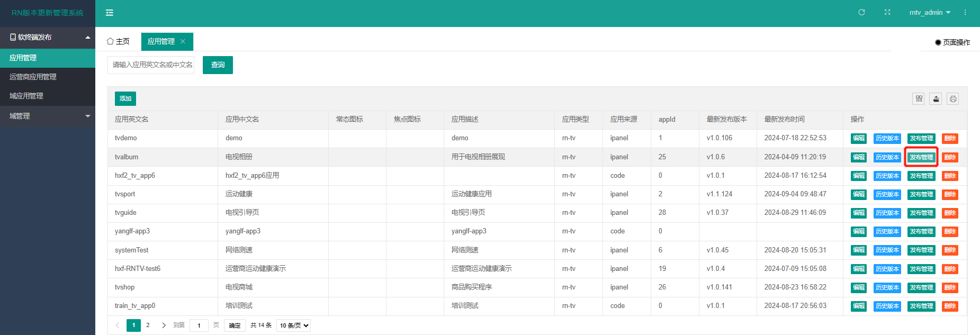
Task: Focus the app name search input field
Action: [x=151, y=65]
